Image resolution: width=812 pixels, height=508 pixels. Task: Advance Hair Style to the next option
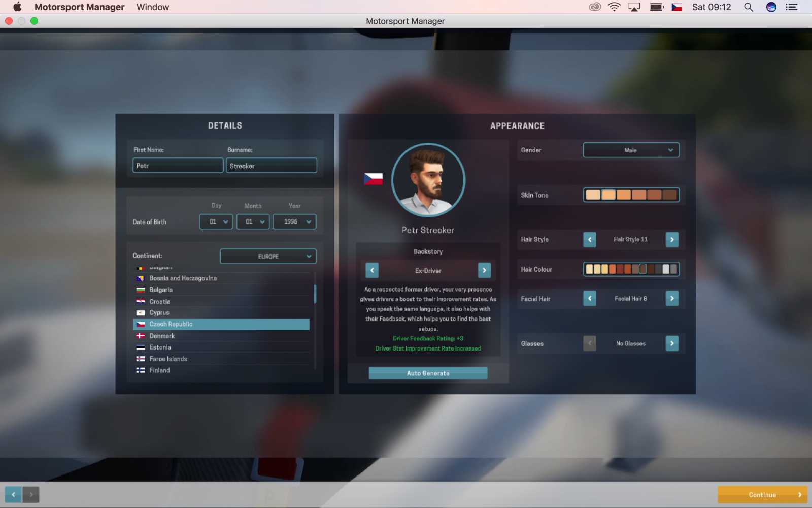[x=672, y=239]
